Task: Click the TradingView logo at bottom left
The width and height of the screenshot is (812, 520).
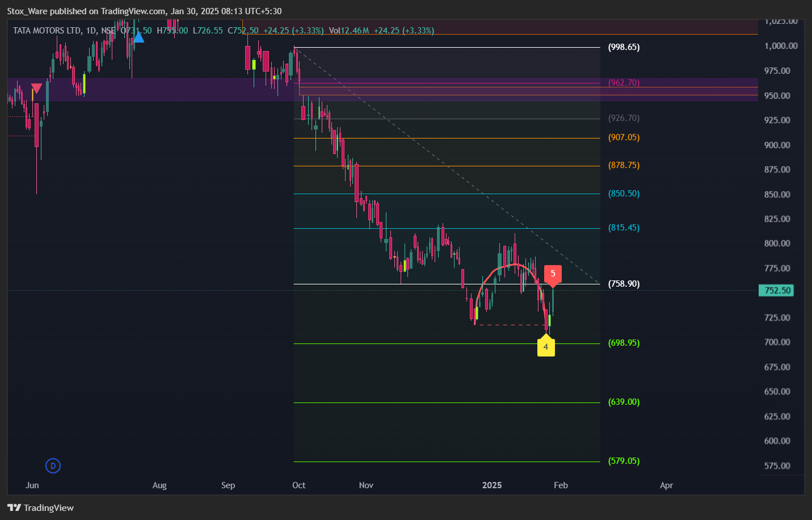Action: [x=40, y=508]
